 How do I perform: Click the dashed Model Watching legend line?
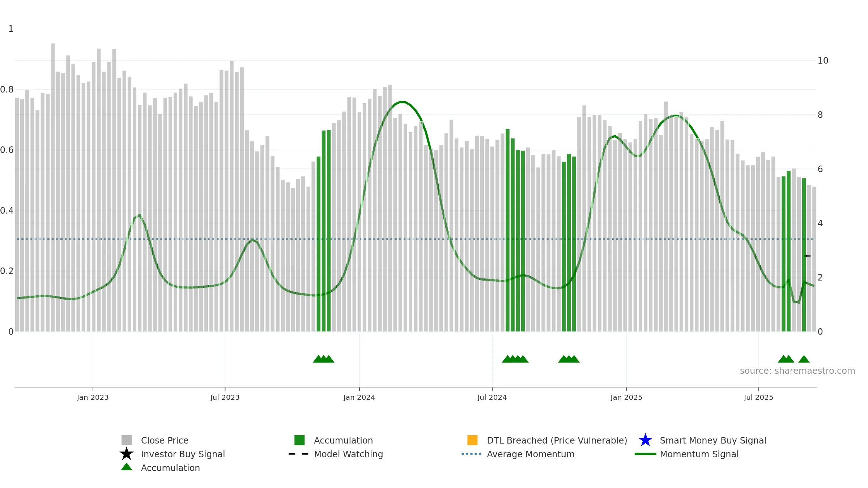[x=299, y=454]
